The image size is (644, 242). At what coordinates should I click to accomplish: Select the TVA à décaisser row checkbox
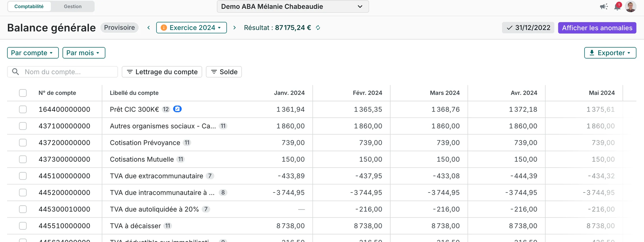click(23, 226)
